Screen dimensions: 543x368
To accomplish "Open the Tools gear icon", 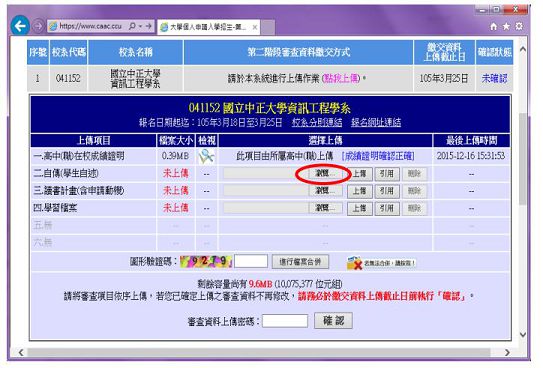I will (519, 26).
